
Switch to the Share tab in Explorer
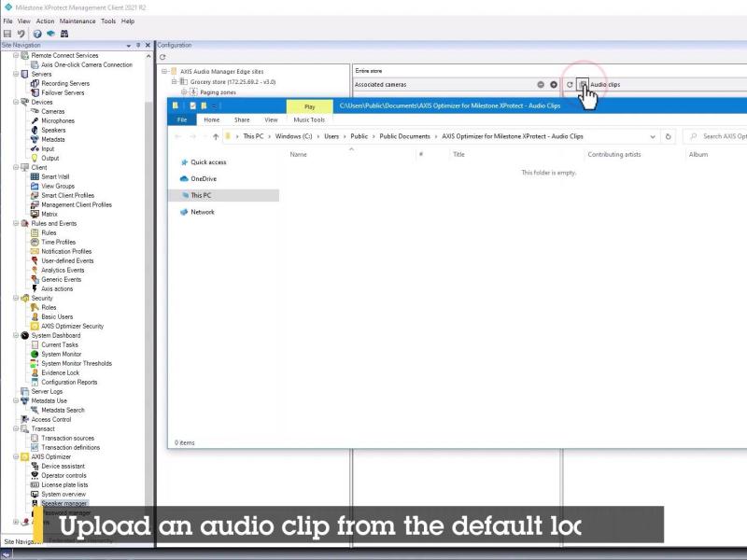242,119
